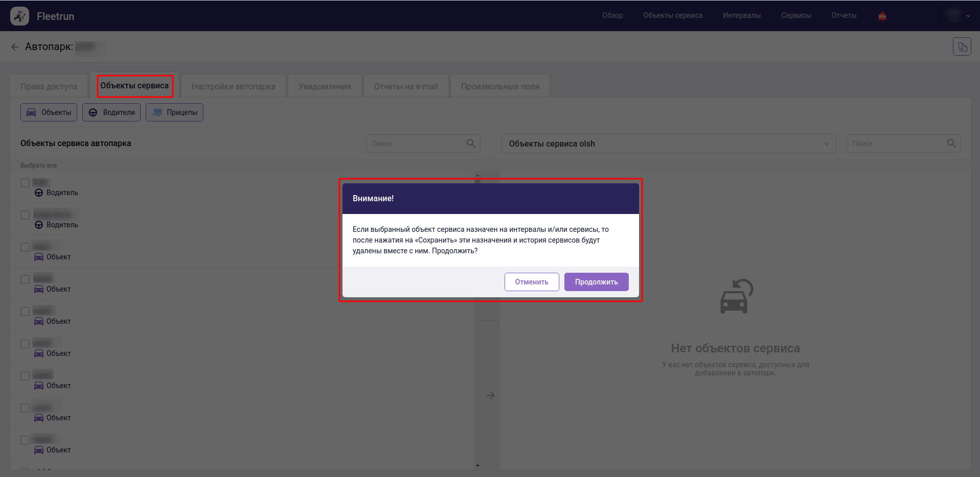Filter by Прицепы trailer button
Viewport: 980px width, 477px height.
pyautogui.click(x=174, y=112)
